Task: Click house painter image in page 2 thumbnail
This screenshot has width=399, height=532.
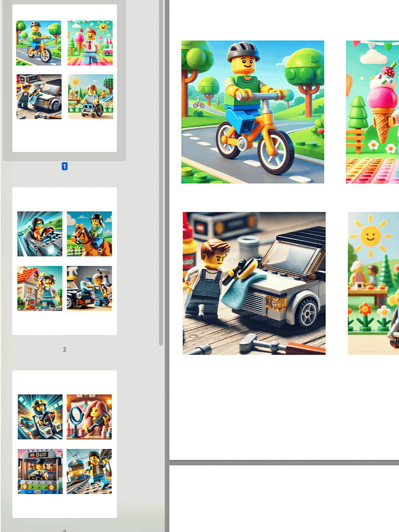Action: click(40, 288)
